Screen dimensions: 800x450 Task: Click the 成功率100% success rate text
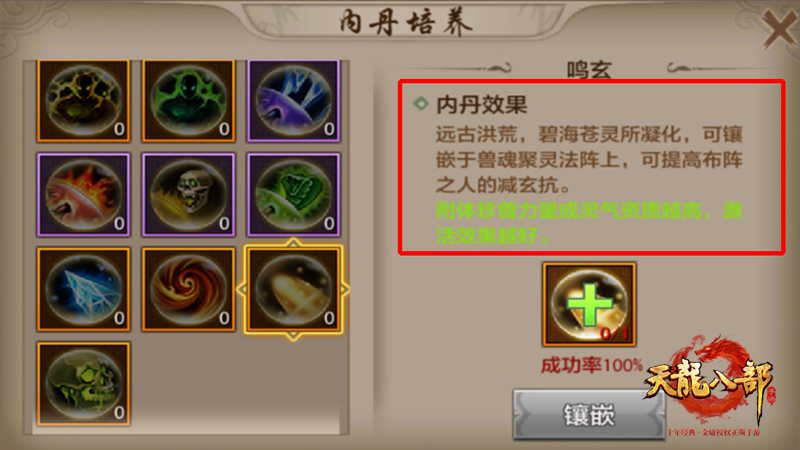click(x=591, y=365)
